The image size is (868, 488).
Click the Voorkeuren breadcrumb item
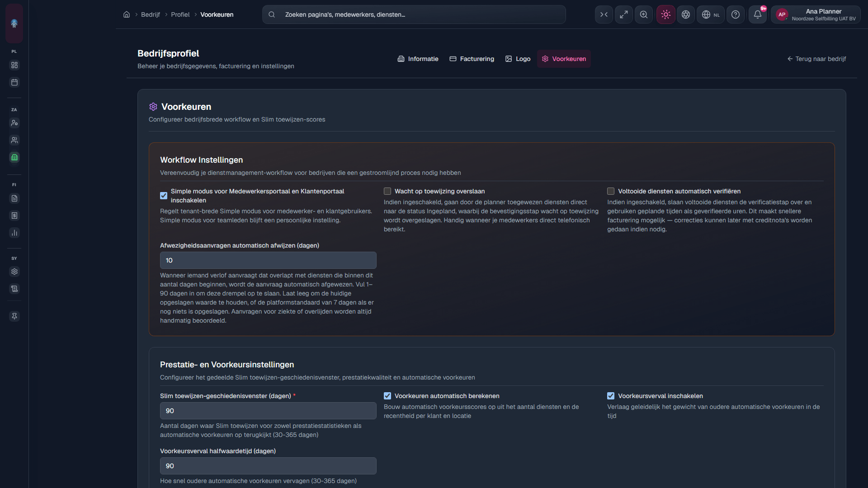(217, 14)
